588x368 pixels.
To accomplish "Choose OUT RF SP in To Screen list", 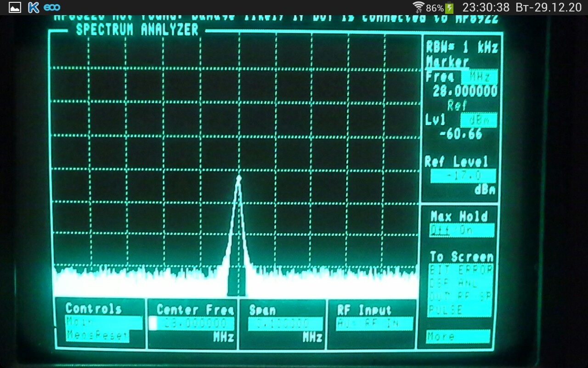I will tap(461, 297).
